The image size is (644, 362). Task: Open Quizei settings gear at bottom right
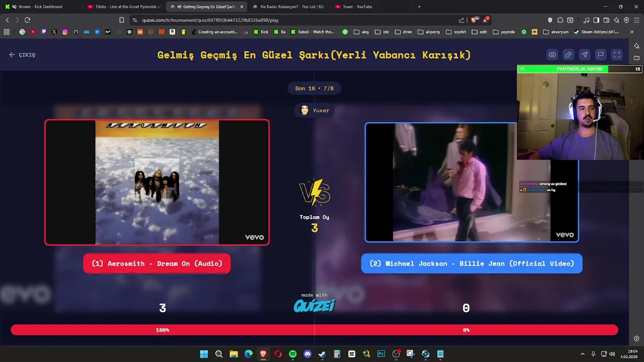(x=636, y=338)
